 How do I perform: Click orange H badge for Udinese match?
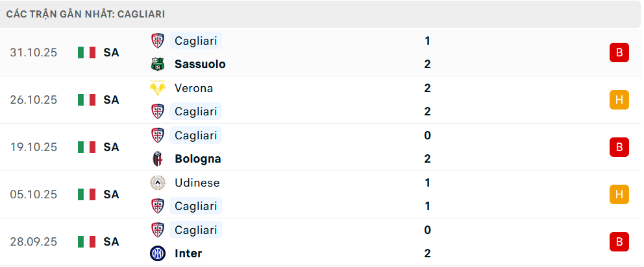click(619, 194)
